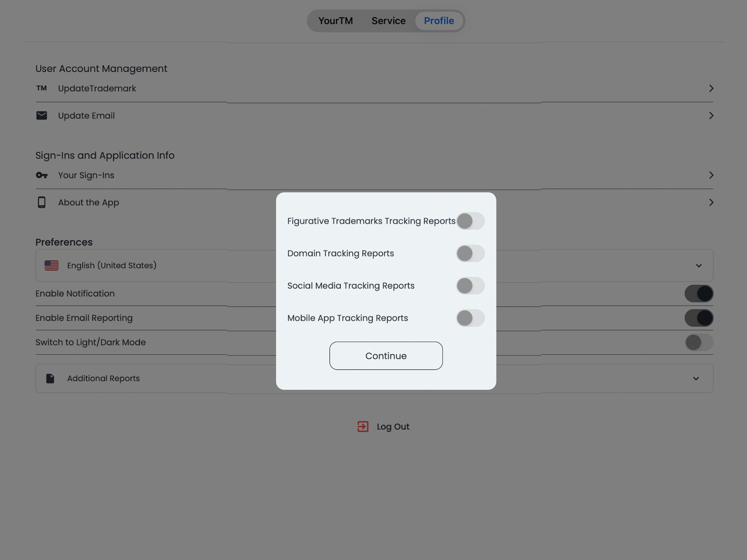Image resolution: width=747 pixels, height=560 pixels.
Task: Open About the App row chevron
Action: 711,202
